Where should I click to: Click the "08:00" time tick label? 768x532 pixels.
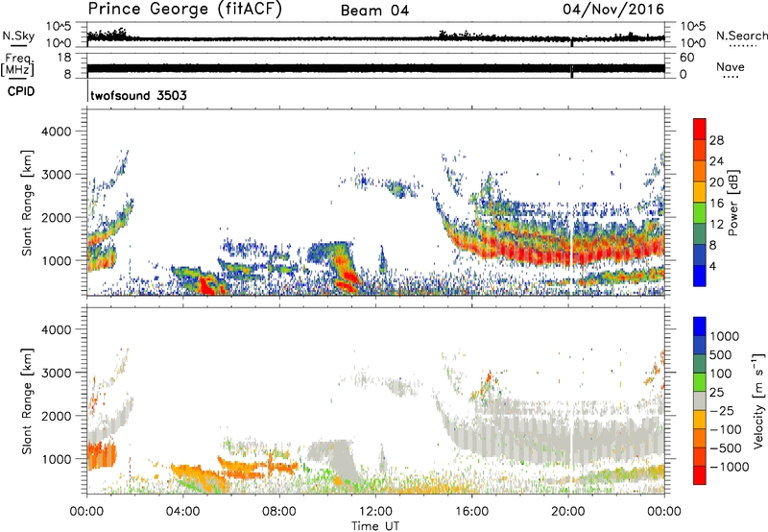[x=279, y=512]
